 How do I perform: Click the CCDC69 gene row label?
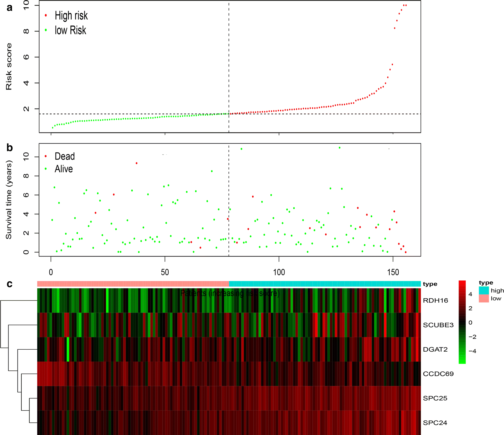438,374
